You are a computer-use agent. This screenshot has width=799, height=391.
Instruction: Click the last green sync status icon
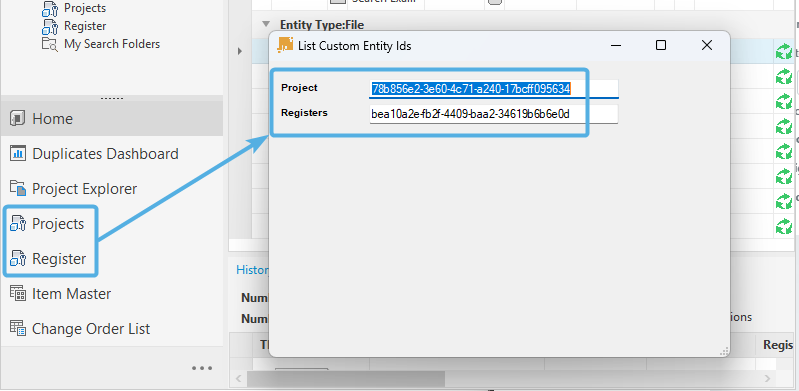[x=784, y=225]
